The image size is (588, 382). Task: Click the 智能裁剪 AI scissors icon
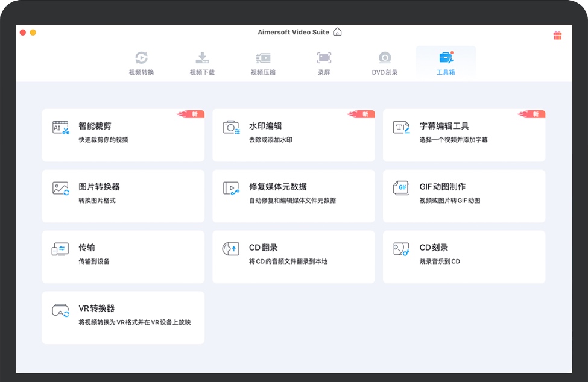point(61,127)
